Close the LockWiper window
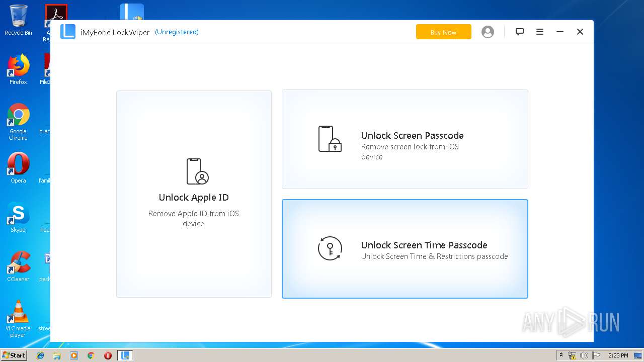Image resolution: width=644 pixels, height=362 pixels. 580,32
